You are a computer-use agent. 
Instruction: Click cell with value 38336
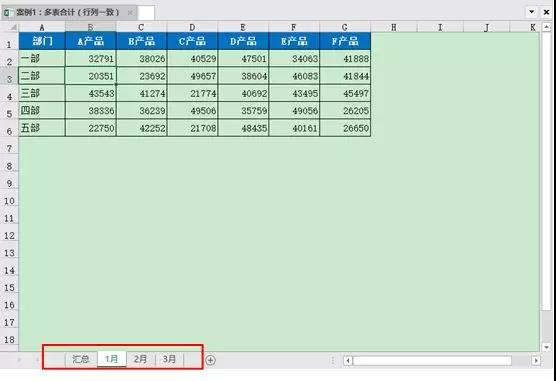pyautogui.click(x=91, y=110)
